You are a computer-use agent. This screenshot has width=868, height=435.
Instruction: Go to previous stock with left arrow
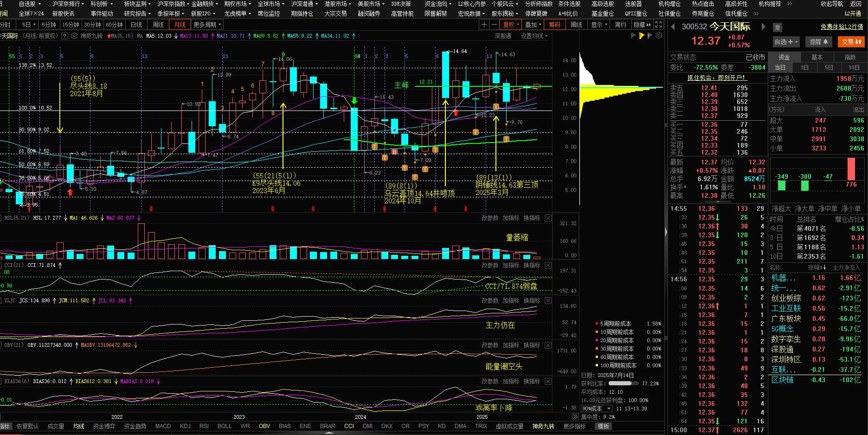coord(674,27)
